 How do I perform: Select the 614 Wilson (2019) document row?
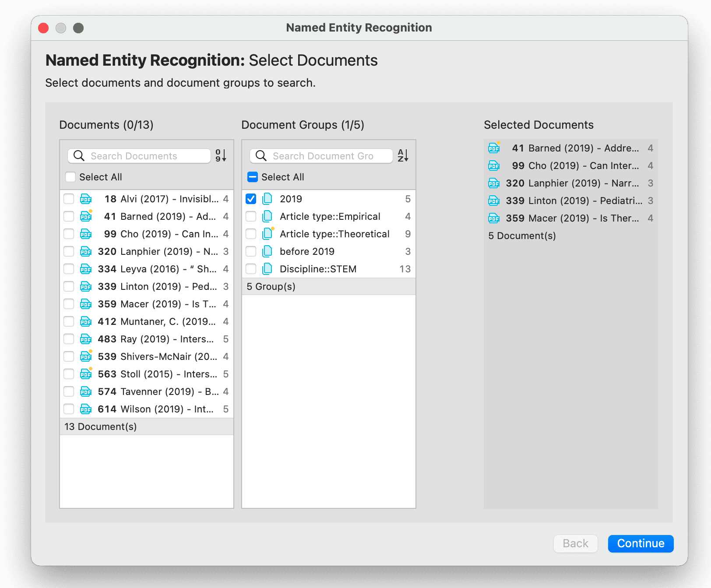pos(147,409)
